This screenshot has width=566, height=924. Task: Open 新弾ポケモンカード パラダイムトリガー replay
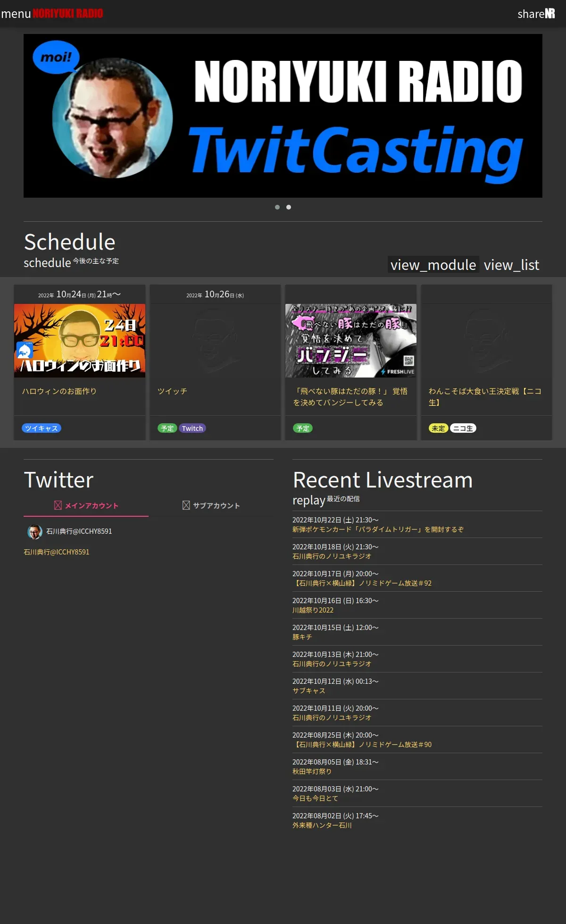pyautogui.click(x=378, y=529)
